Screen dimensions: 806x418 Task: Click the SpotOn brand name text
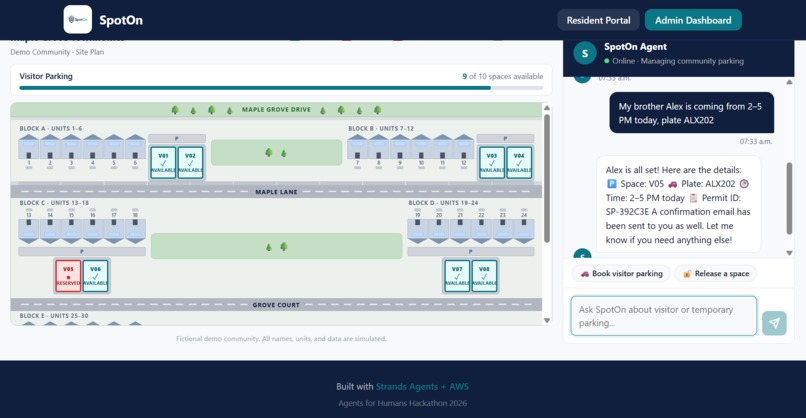click(x=121, y=20)
